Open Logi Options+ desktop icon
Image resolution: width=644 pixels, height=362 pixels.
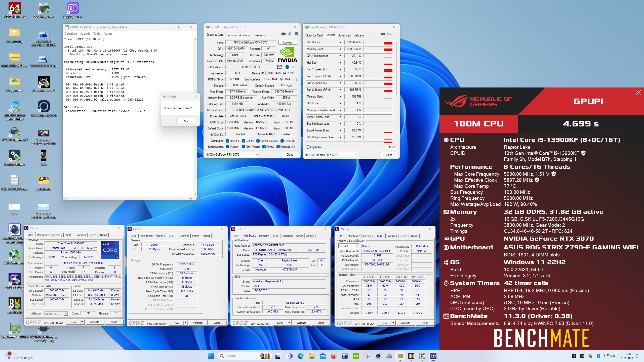[73, 10]
